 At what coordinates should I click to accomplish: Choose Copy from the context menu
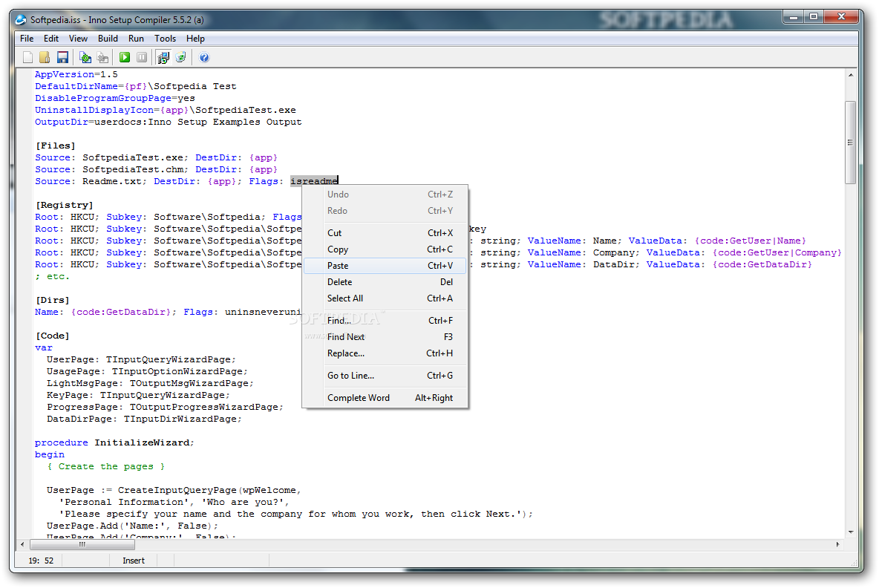(385, 249)
